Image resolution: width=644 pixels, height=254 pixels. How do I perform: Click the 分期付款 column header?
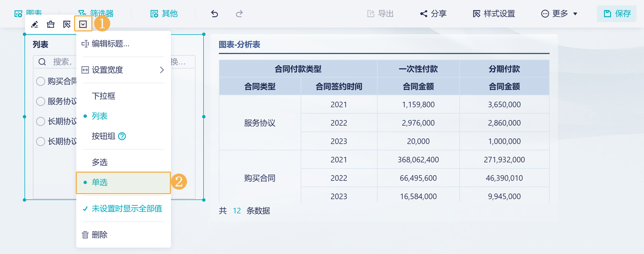(504, 69)
